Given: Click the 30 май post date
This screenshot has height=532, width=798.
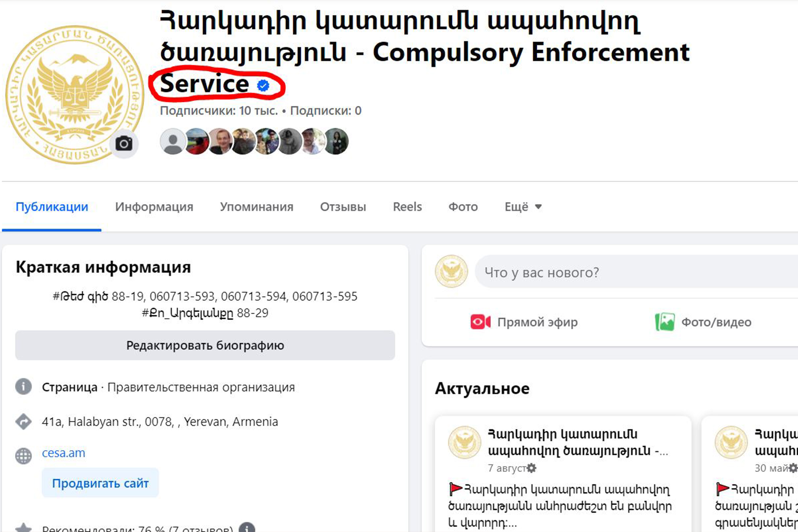Looking at the screenshot, I should (x=771, y=468).
